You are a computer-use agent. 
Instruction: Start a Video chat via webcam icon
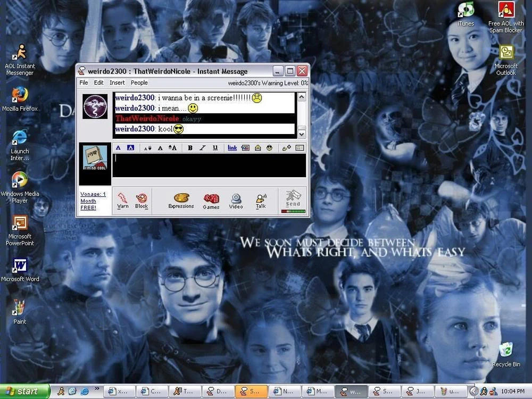click(x=236, y=199)
